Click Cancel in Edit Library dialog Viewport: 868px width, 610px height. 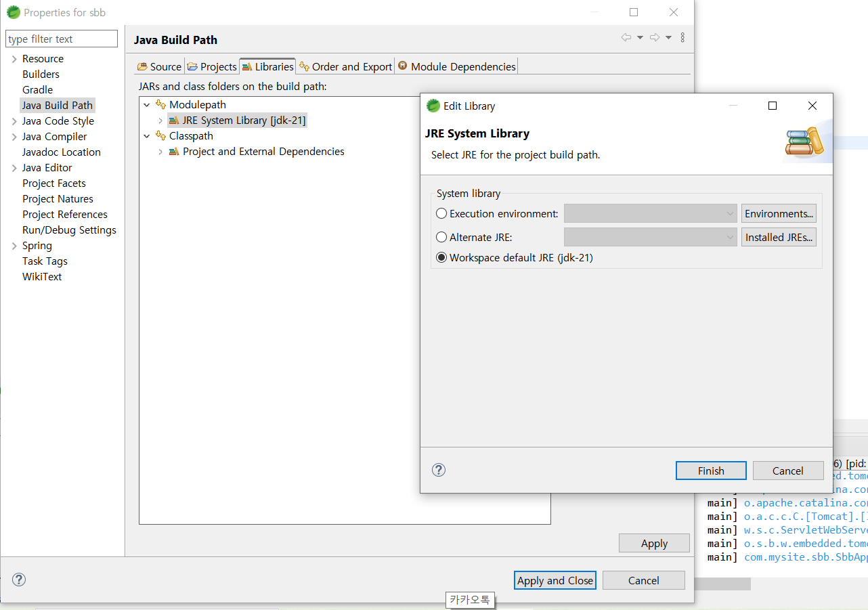click(x=788, y=471)
